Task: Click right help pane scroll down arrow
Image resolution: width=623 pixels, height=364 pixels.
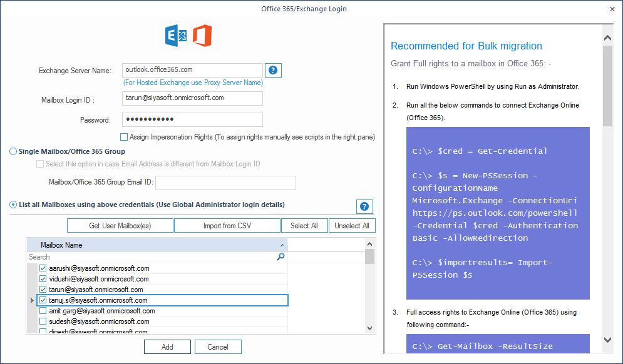Action: point(607,340)
